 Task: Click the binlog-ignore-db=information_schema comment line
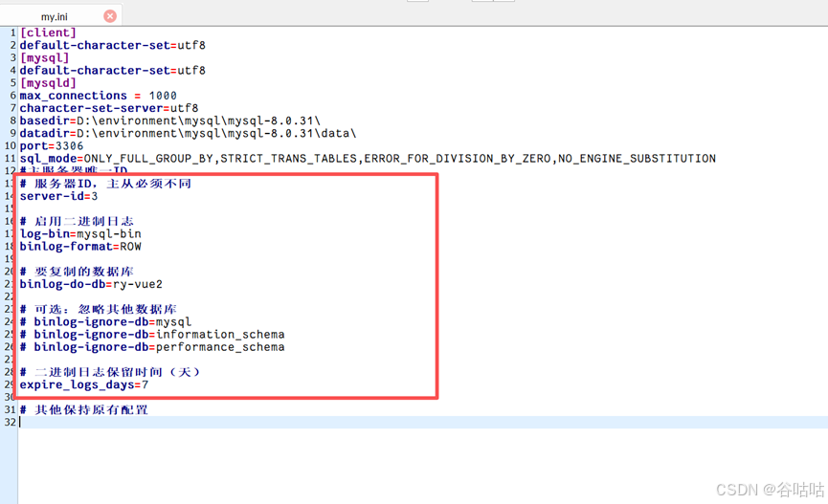coord(152,335)
